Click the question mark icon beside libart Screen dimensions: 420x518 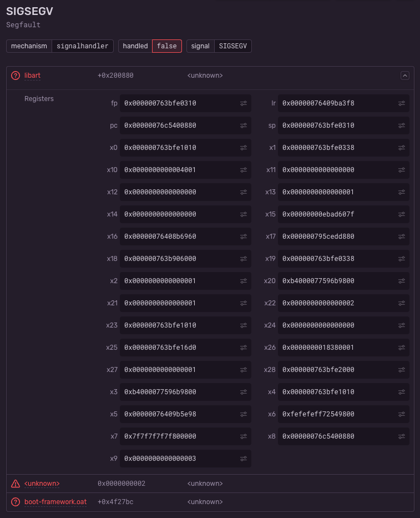[14, 76]
